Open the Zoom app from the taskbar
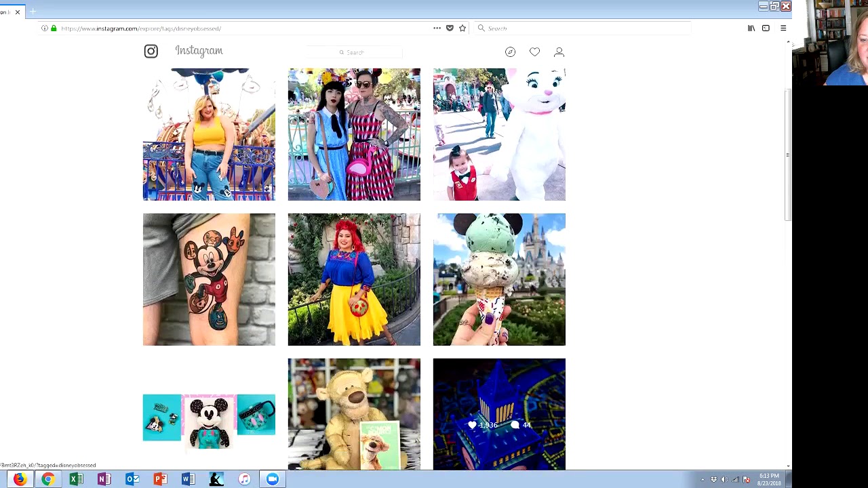This screenshot has width=868, height=488. [273, 479]
